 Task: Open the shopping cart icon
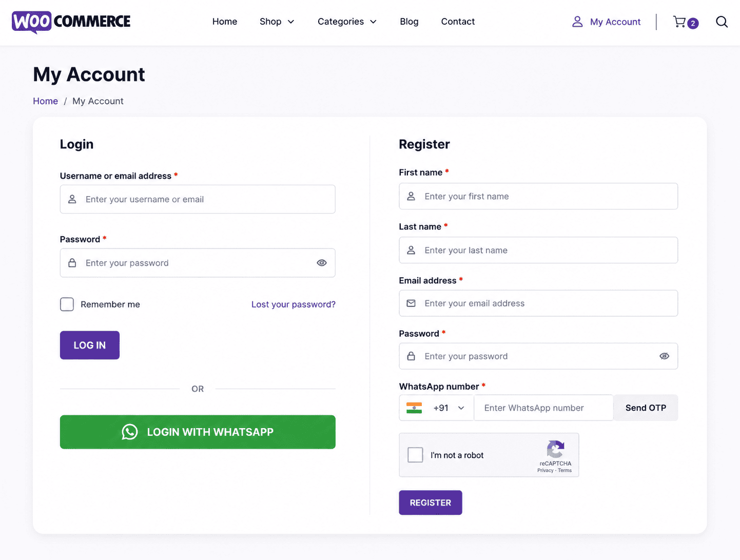679,22
